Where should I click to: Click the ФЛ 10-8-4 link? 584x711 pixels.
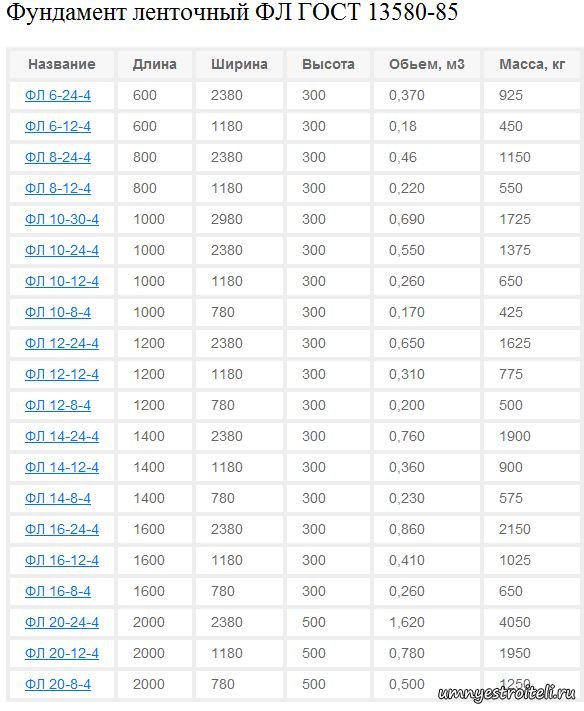(58, 312)
